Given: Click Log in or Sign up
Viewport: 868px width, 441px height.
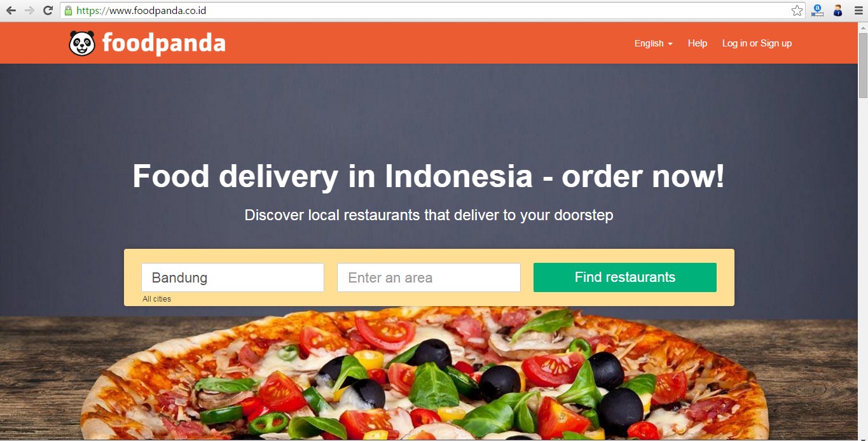Looking at the screenshot, I should click(x=757, y=43).
